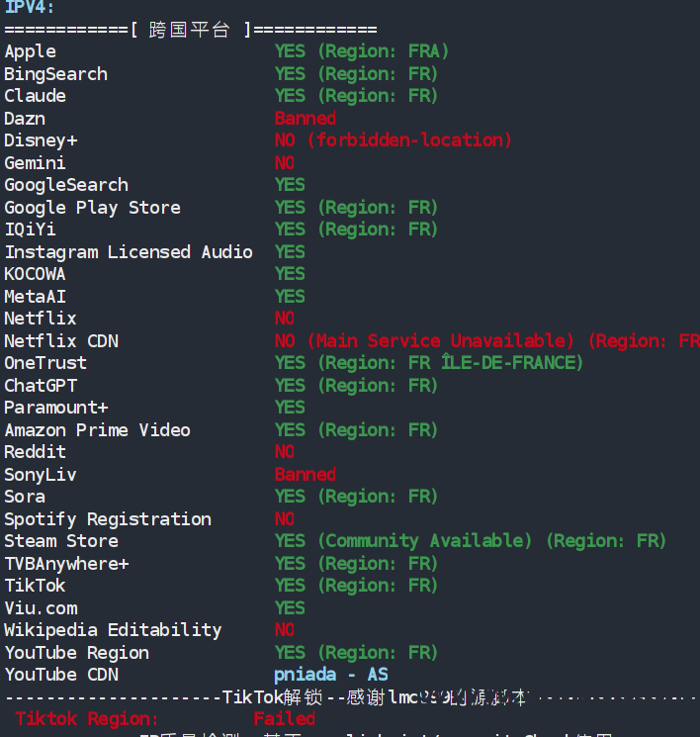Click the SonyLiv service label
Viewport: 700px width, 737px height.
coord(41,475)
